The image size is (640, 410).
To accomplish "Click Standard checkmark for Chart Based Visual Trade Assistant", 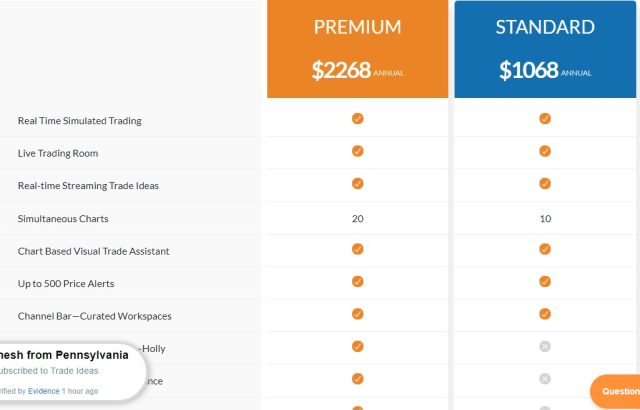I will (545, 249).
